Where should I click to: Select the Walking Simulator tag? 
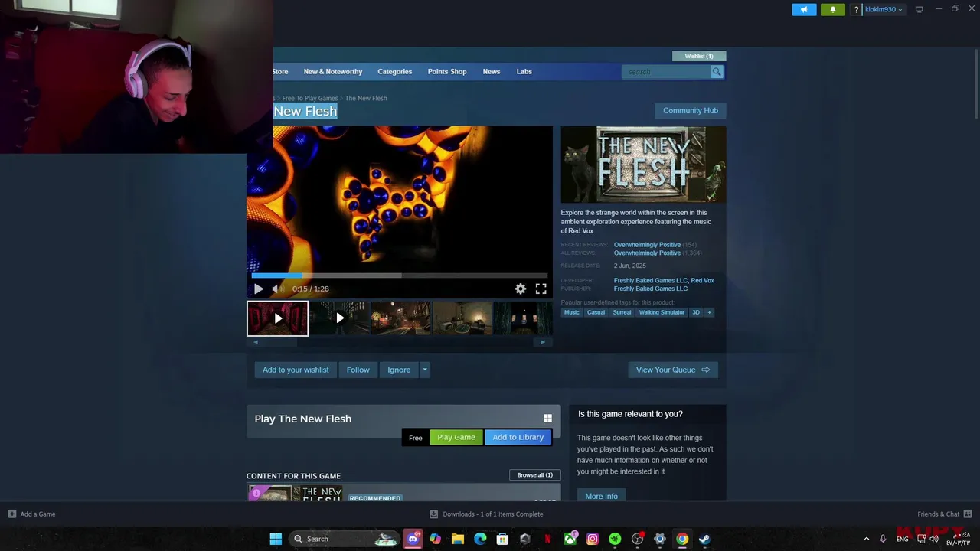tap(661, 312)
